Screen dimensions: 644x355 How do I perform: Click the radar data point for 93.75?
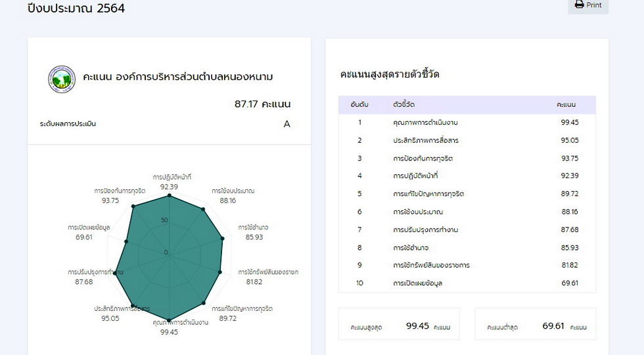coord(133,206)
